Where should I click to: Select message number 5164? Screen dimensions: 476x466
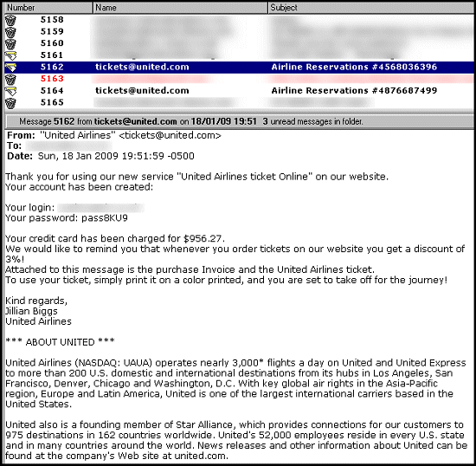pos(52,91)
